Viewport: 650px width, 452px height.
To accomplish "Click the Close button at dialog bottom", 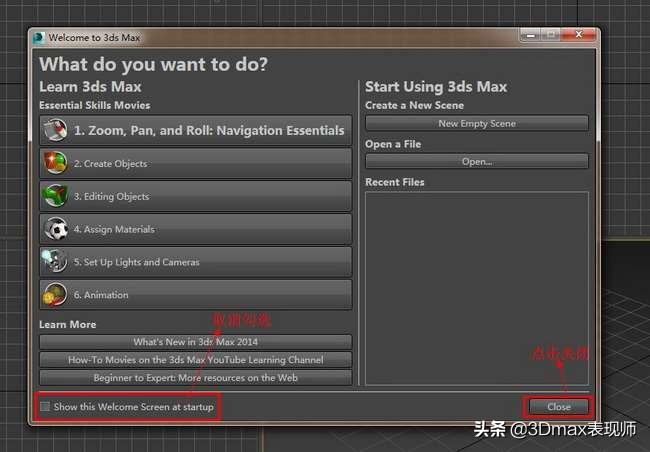I will (558, 407).
